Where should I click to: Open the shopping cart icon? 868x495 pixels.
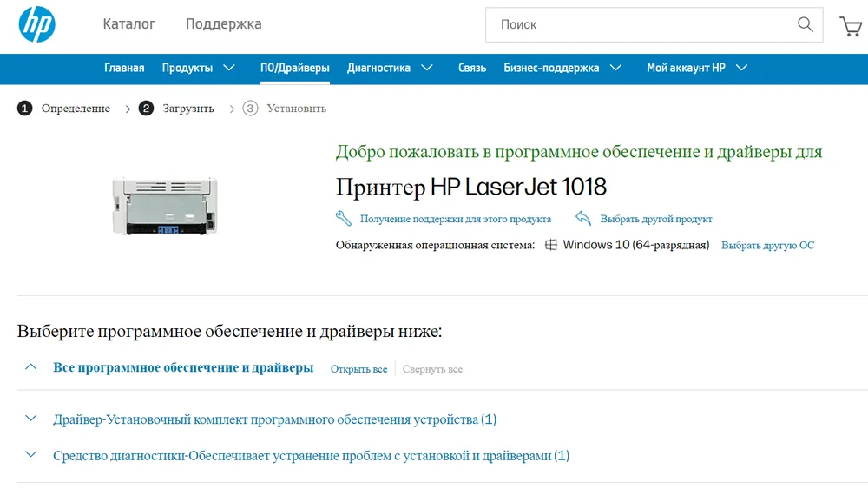[851, 26]
